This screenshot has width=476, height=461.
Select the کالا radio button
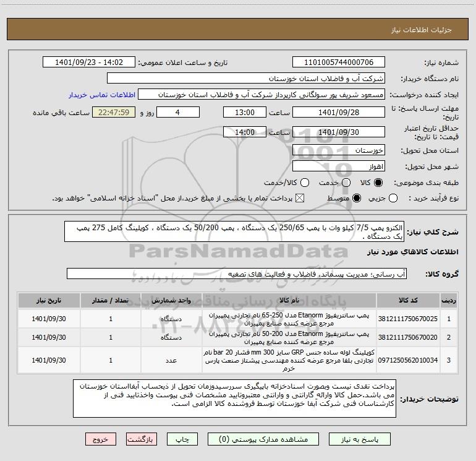378,183
